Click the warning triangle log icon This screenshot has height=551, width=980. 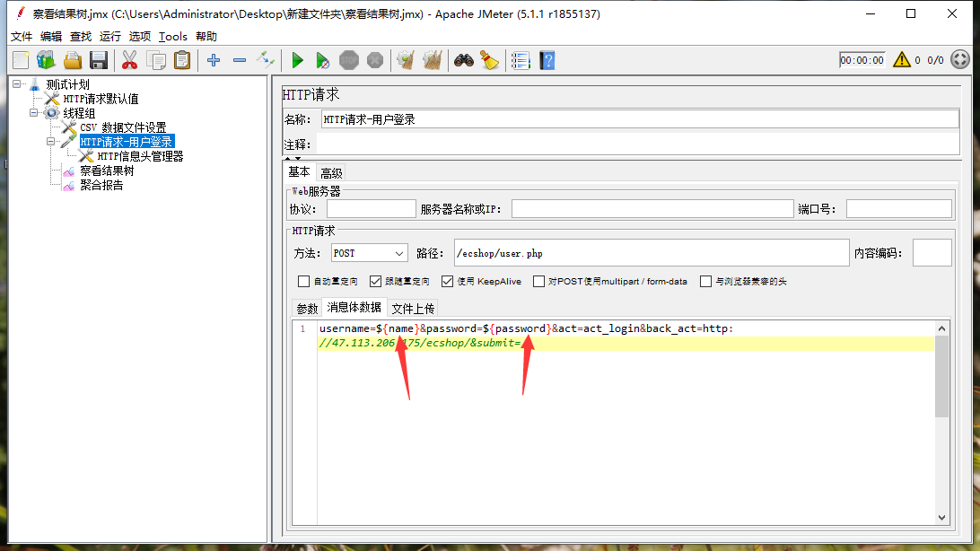[x=901, y=60]
